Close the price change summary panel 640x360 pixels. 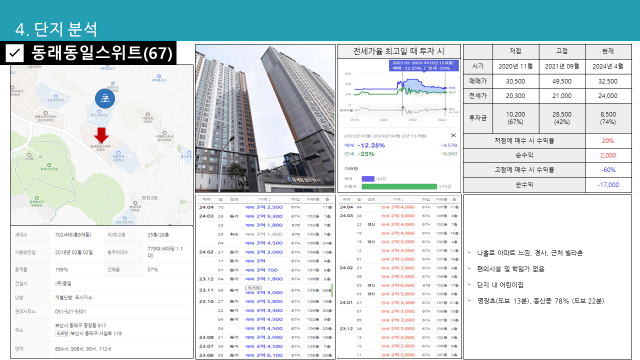click(453, 135)
